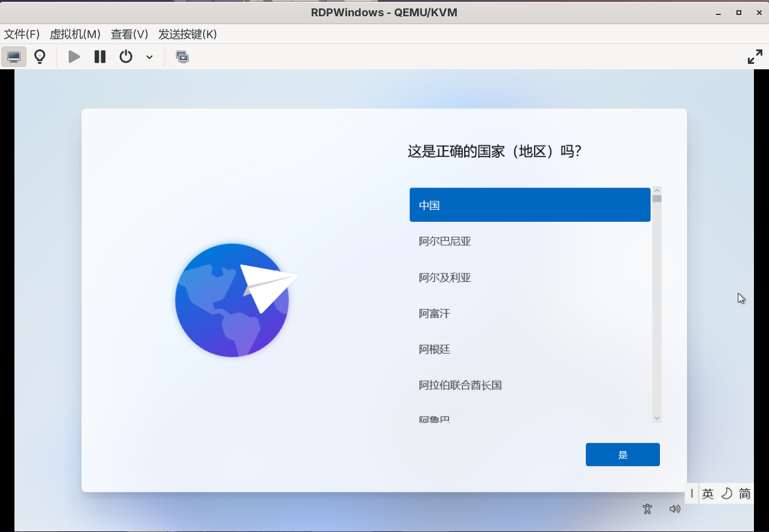Pause the virtual machine
Image resolution: width=769 pixels, height=532 pixels.
(100, 57)
